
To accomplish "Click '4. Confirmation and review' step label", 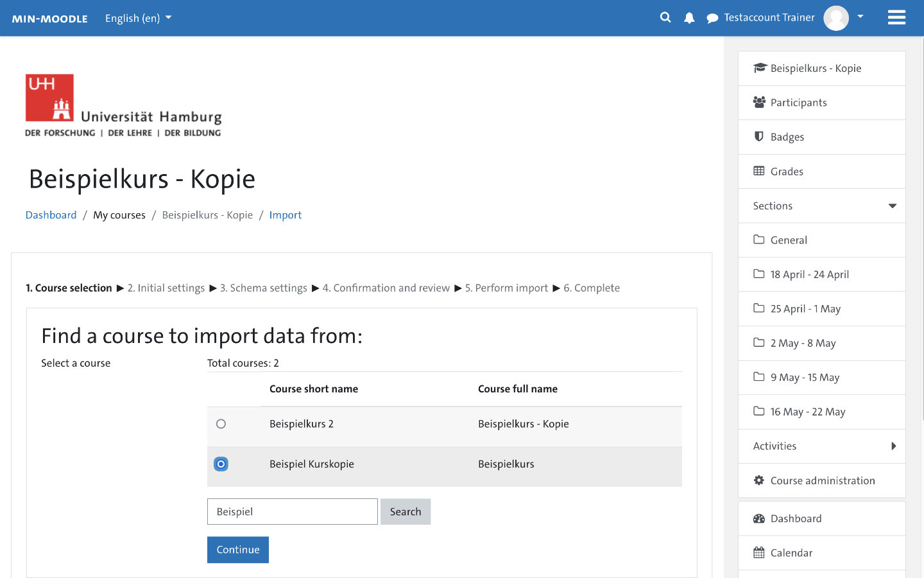I will click(386, 288).
